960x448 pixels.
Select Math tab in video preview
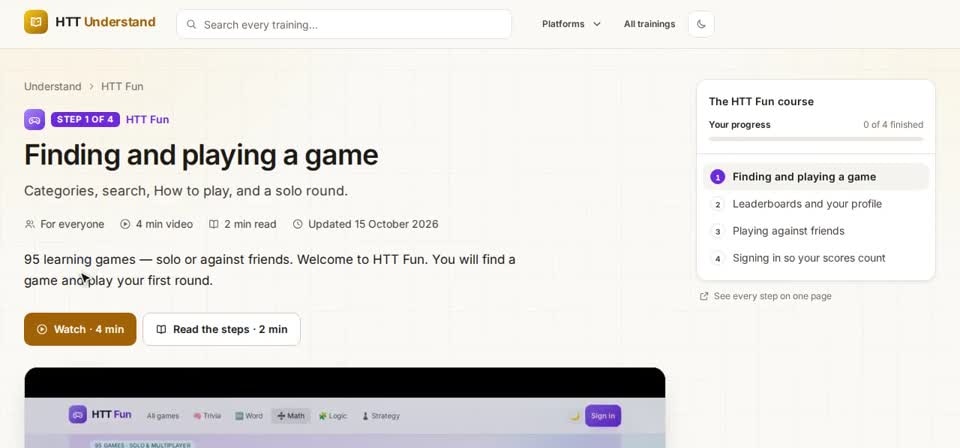point(291,416)
